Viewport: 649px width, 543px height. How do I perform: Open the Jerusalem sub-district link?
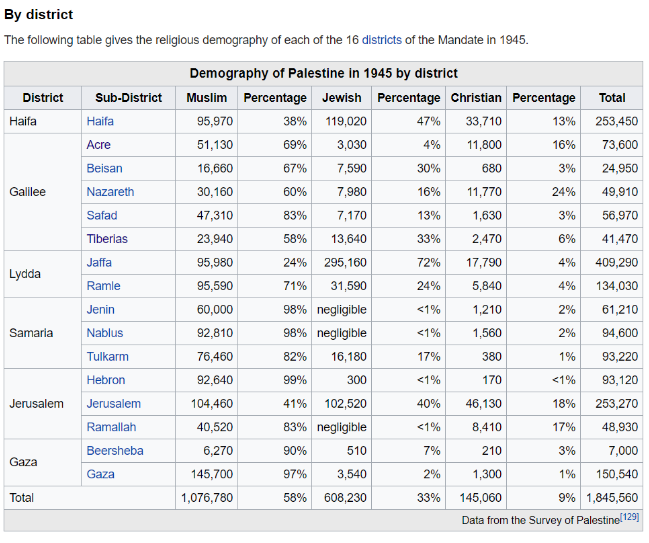click(x=114, y=404)
